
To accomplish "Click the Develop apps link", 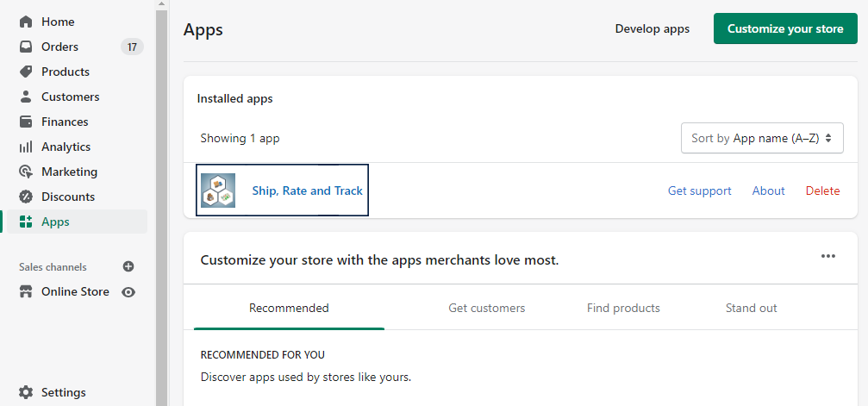I will pos(653,28).
